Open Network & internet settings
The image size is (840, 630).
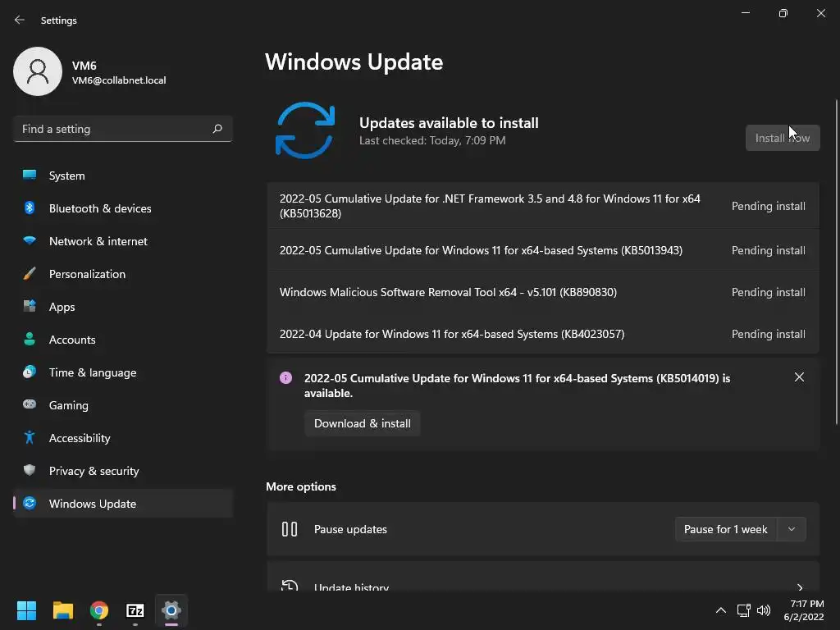(123, 240)
